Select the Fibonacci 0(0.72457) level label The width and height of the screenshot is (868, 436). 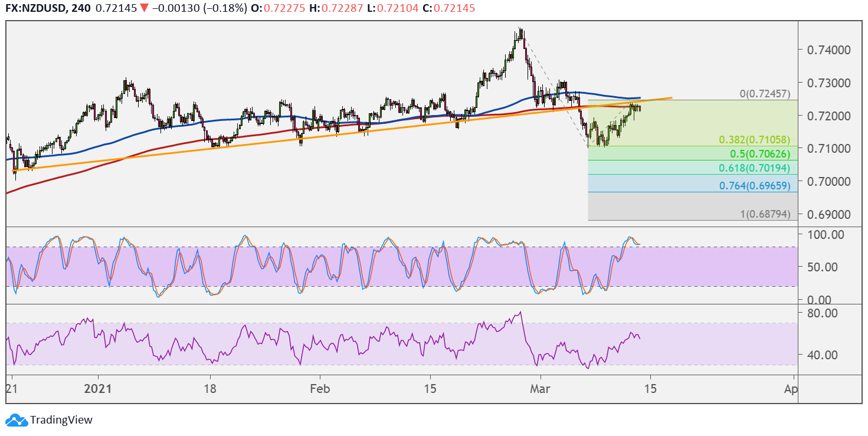point(765,94)
